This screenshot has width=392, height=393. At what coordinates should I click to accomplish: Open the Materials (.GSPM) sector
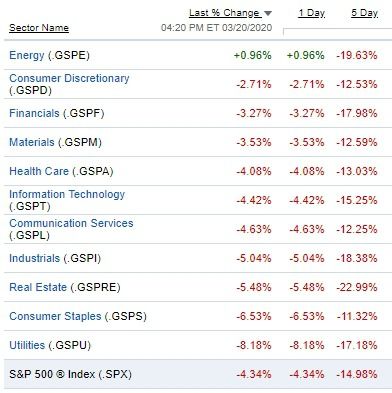32,142
